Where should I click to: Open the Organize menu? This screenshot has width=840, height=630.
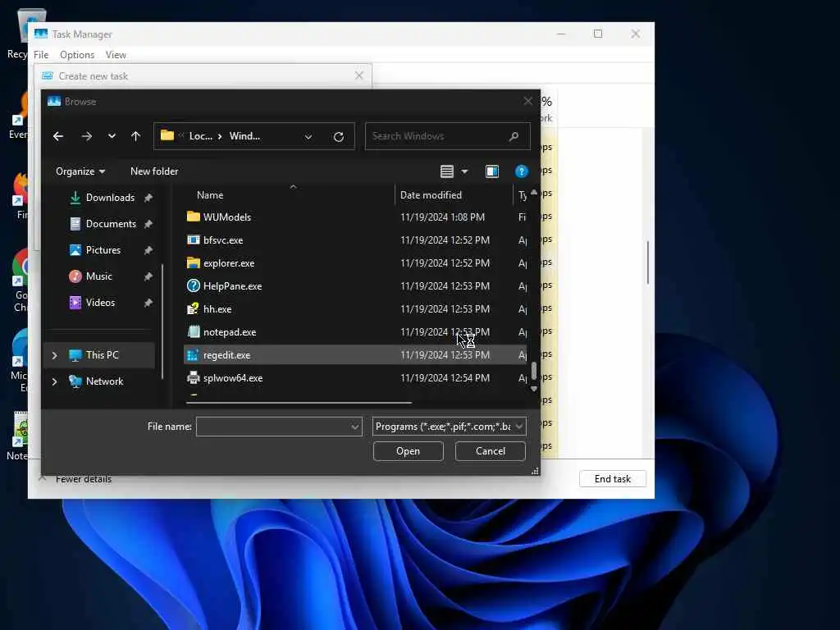pyautogui.click(x=80, y=171)
